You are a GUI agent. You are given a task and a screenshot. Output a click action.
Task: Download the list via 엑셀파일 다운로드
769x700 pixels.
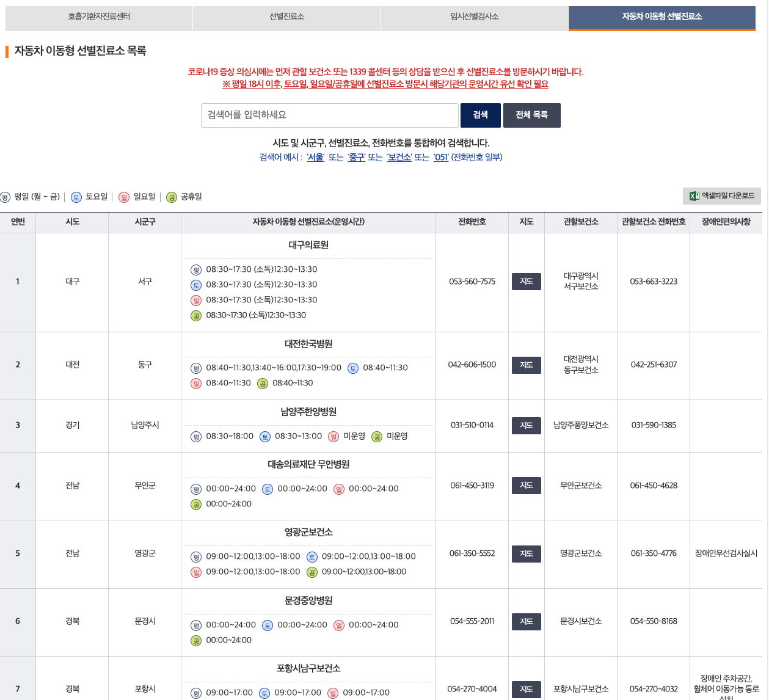722,196
